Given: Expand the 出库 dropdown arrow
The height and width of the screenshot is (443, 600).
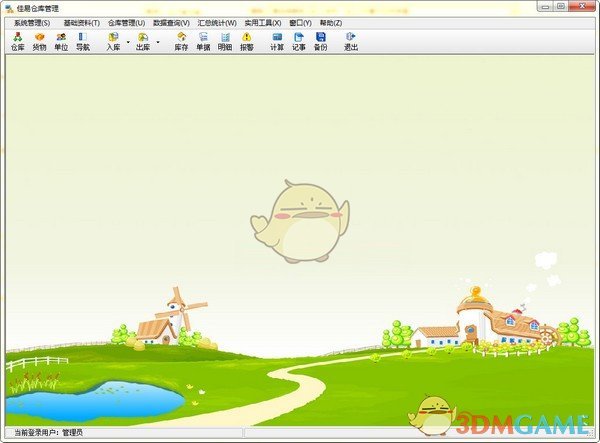Looking at the screenshot, I should (158, 42).
